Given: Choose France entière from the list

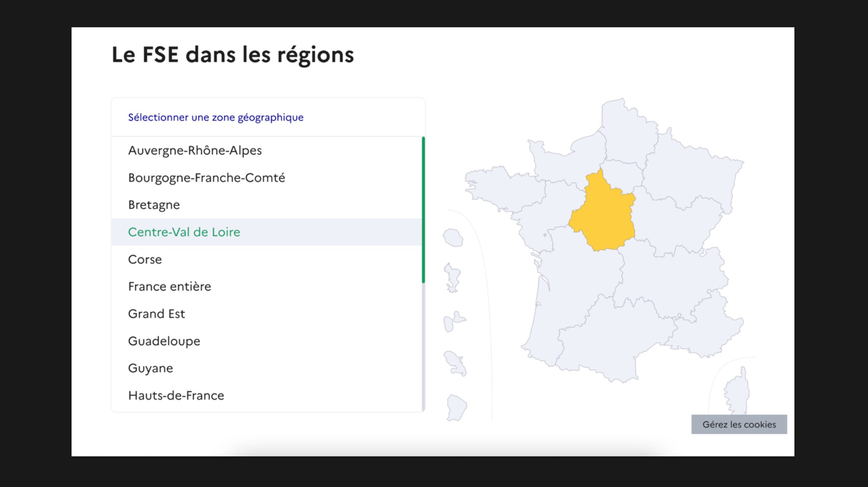Looking at the screenshot, I should 170,287.
